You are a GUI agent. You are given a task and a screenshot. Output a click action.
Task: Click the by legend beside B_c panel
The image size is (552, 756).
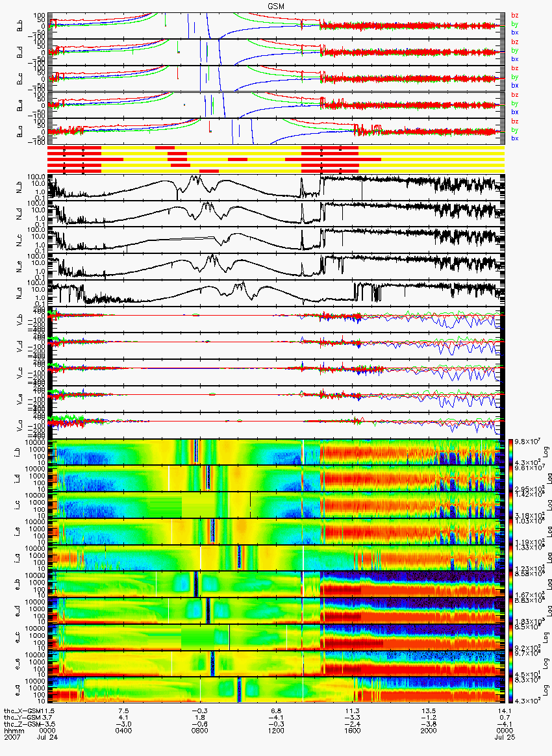click(x=515, y=77)
